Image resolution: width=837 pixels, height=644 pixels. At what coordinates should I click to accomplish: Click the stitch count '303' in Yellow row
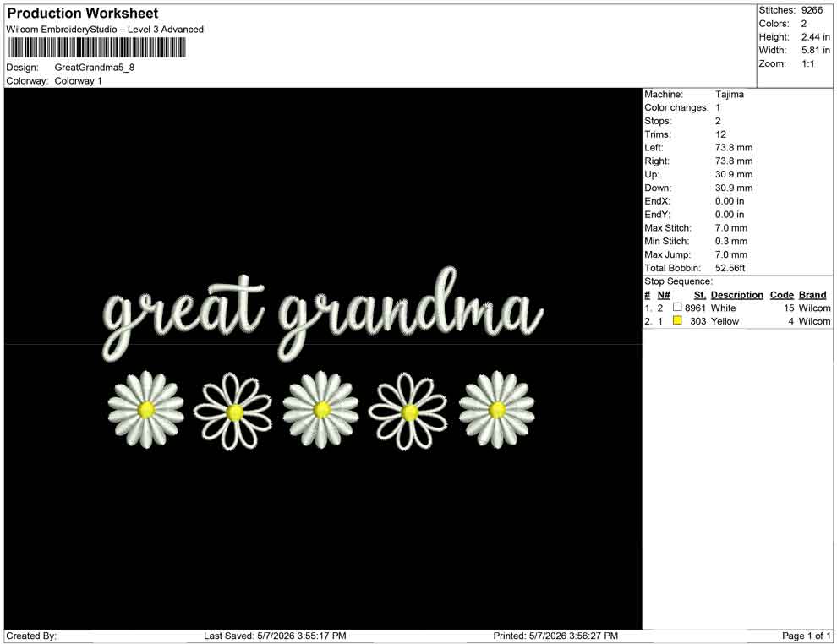pos(697,321)
